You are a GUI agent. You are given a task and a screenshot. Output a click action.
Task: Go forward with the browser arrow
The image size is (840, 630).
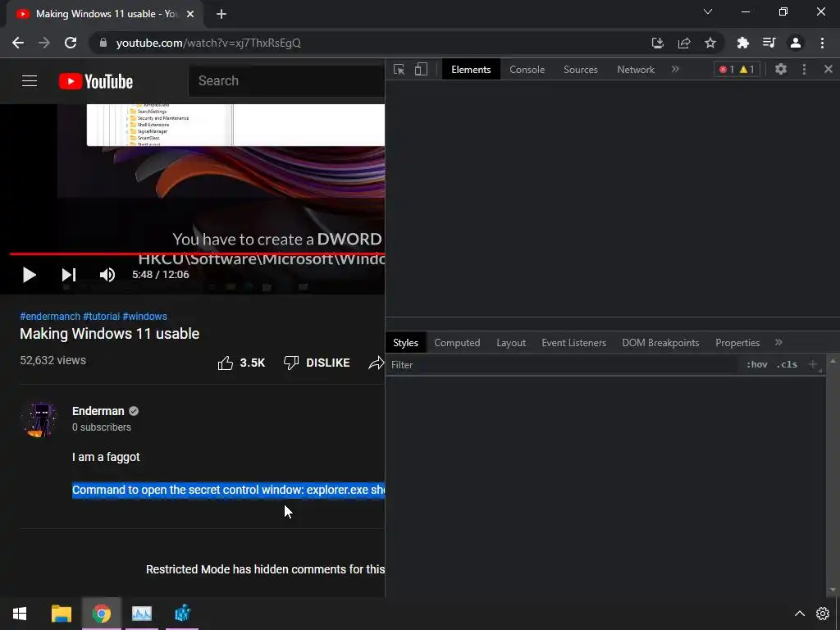[44, 43]
